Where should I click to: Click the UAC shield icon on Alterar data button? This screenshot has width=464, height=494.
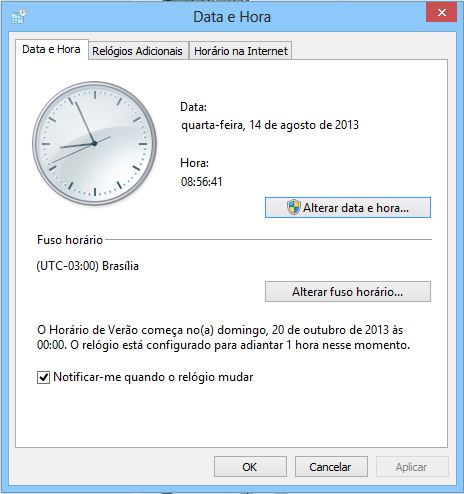[x=294, y=207]
